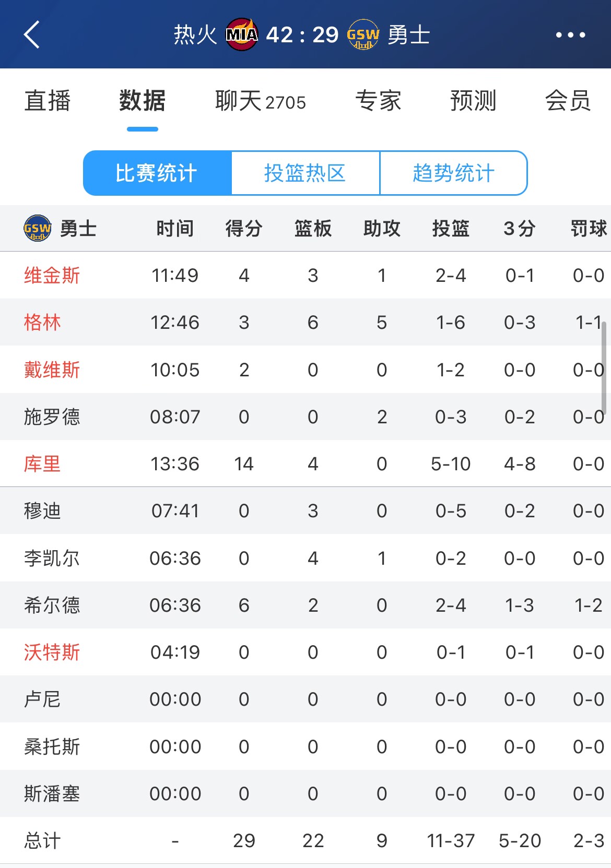Switch to the 专家 tab
611x868 pixels.
(x=378, y=101)
